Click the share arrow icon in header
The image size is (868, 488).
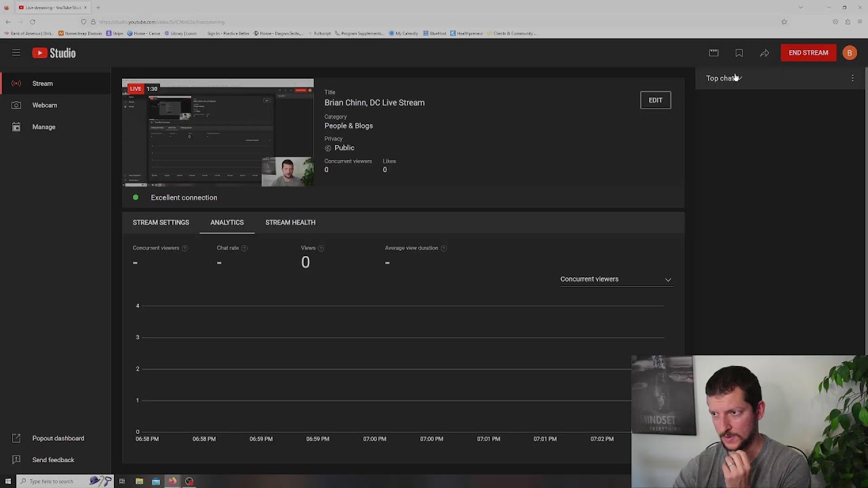coord(764,53)
